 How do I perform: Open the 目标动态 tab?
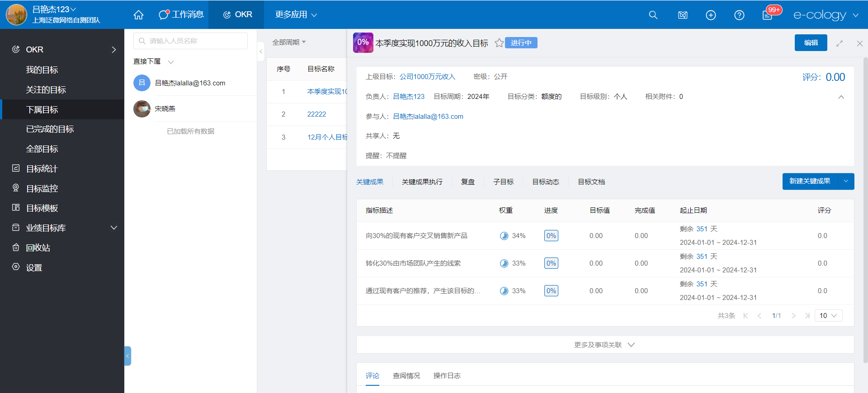pyautogui.click(x=546, y=182)
